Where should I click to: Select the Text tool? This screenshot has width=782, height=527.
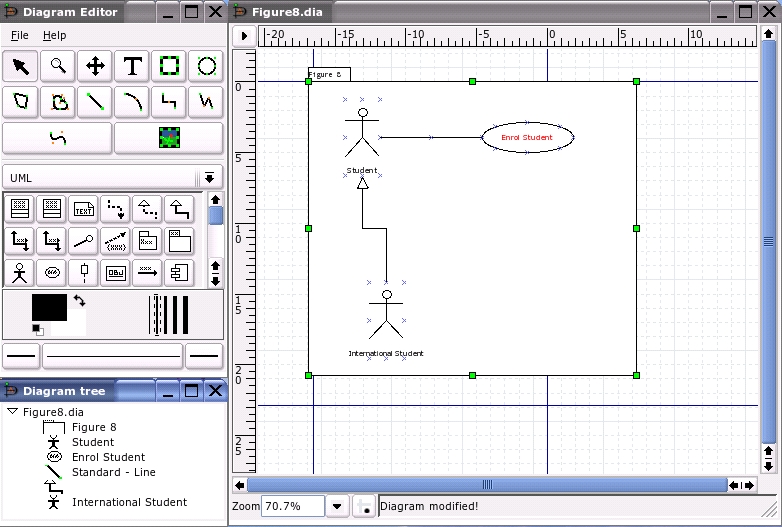(x=132, y=67)
